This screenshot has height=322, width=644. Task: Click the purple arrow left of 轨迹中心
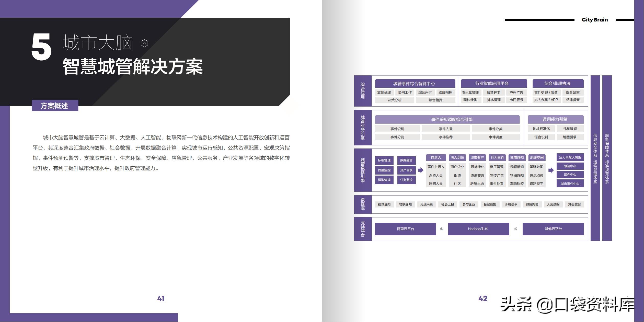pyautogui.click(x=551, y=170)
